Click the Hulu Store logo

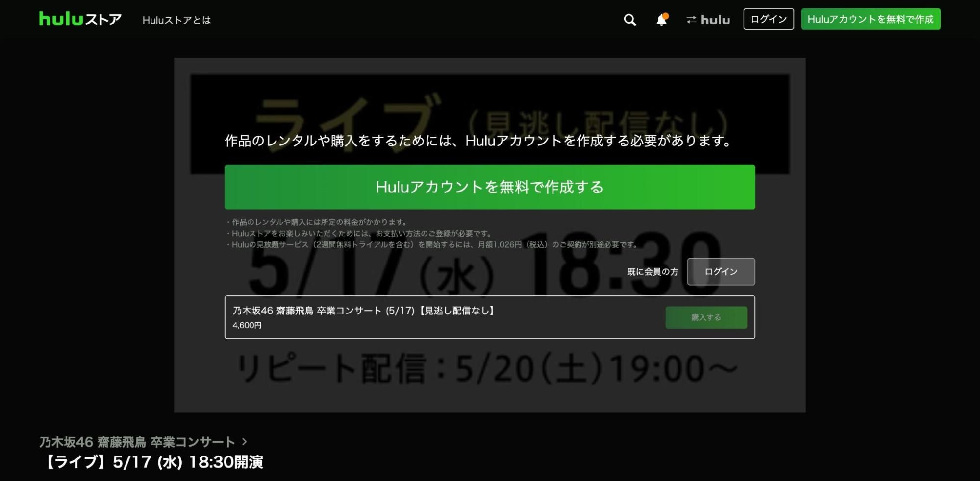point(80,19)
